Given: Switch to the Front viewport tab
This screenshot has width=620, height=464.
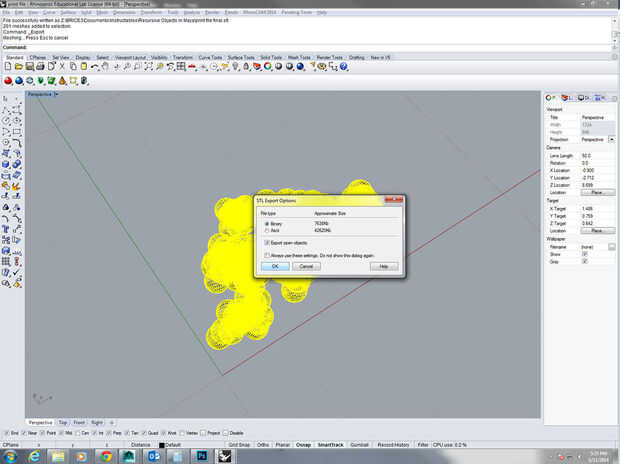Looking at the screenshot, I should 79,422.
